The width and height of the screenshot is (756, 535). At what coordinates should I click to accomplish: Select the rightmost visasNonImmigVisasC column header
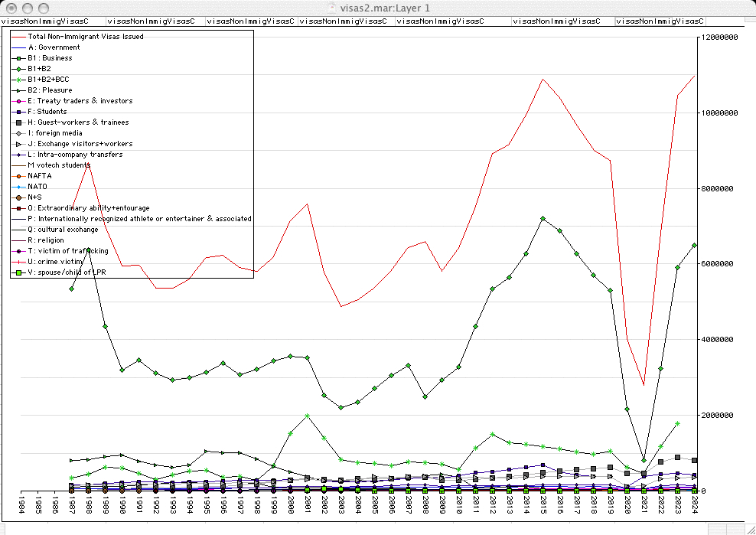pos(660,21)
